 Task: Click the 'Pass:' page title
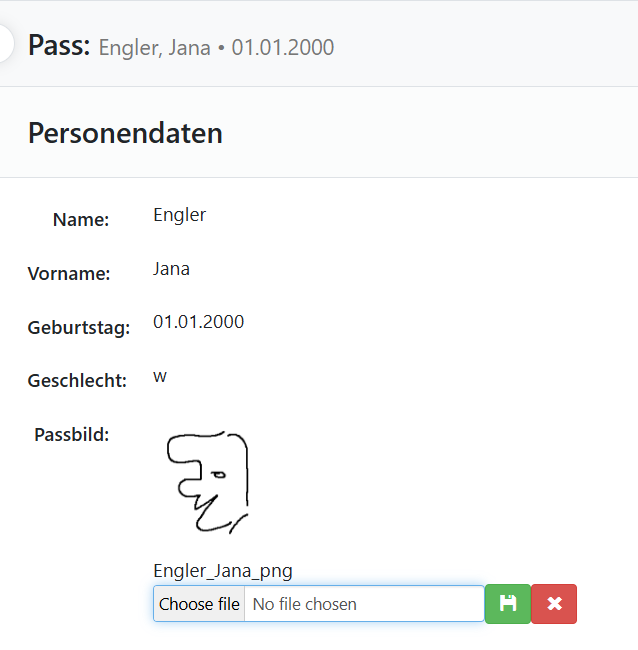(59, 45)
